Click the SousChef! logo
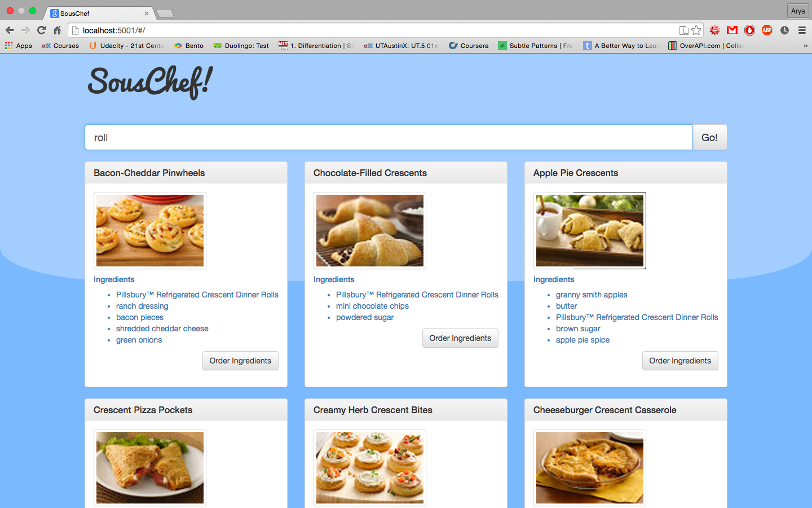The width and height of the screenshot is (812, 508). (x=151, y=82)
